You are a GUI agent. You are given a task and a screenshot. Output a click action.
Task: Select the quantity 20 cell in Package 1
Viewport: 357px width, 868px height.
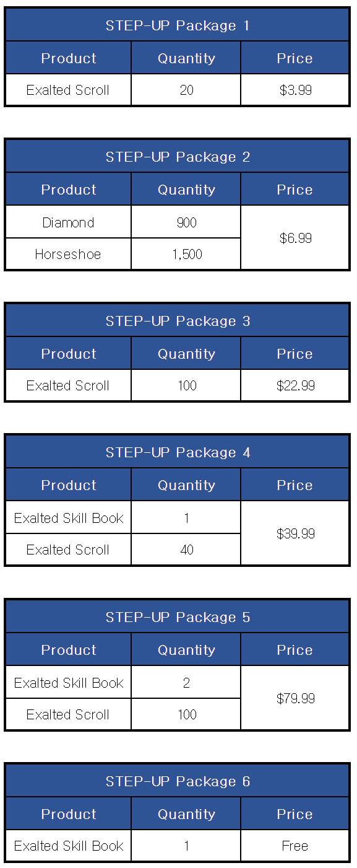click(186, 90)
